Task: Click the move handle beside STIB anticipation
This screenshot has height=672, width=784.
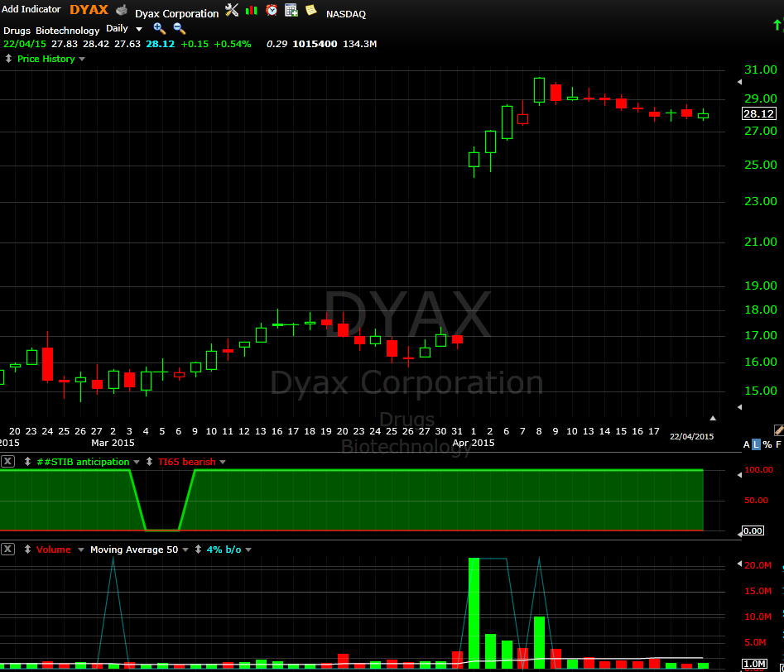Action: (x=27, y=462)
